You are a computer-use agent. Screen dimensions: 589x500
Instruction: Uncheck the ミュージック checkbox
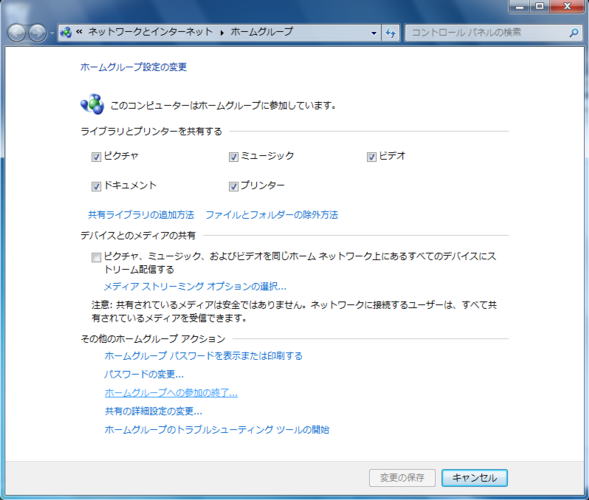(234, 157)
